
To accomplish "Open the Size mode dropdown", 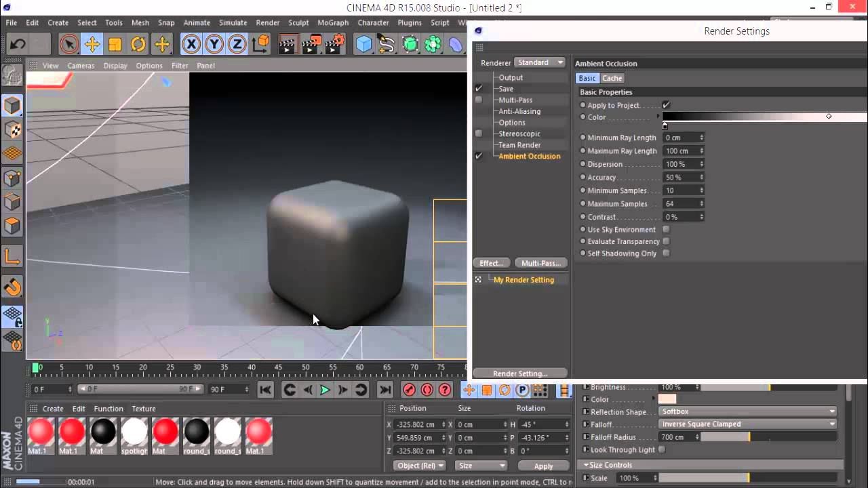I will point(481,466).
